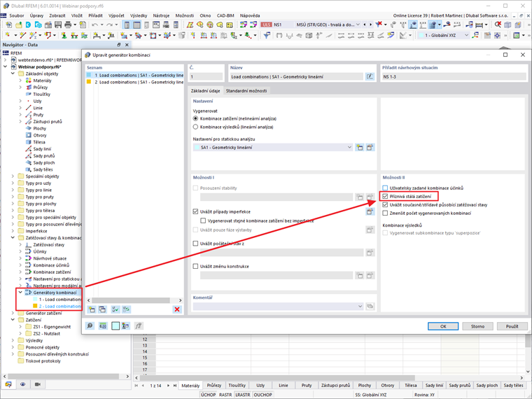Image resolution: width=532 pixels, height=399 pixels.
Task: Click the edit icon beside Uvážit případy imperfekce
Action: [370, 211]
